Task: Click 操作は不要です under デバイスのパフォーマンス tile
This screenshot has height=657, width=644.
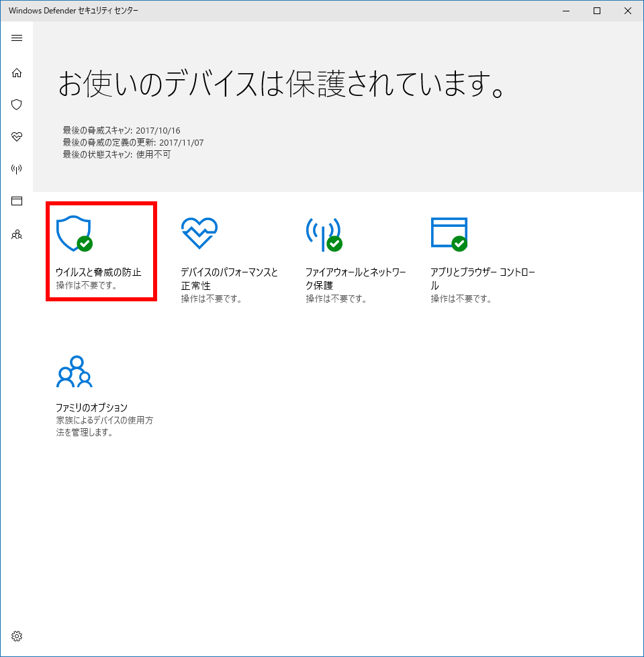Action: [212, 299]
